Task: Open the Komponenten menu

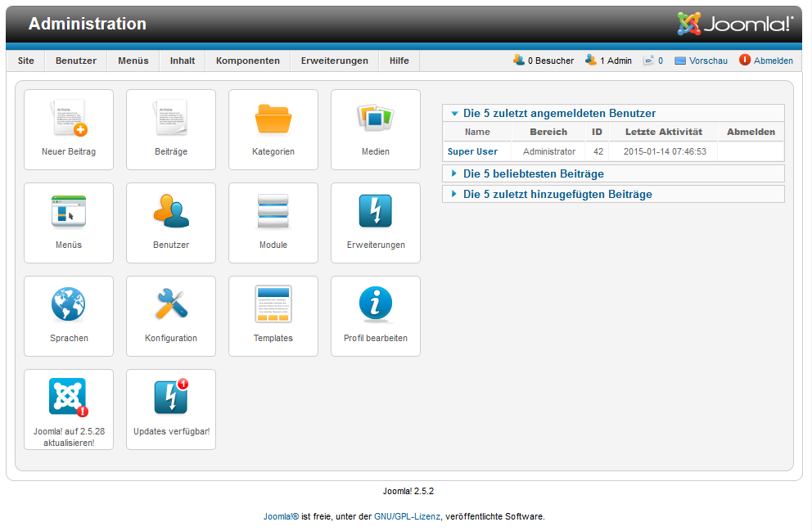Action: click(248, 61)
